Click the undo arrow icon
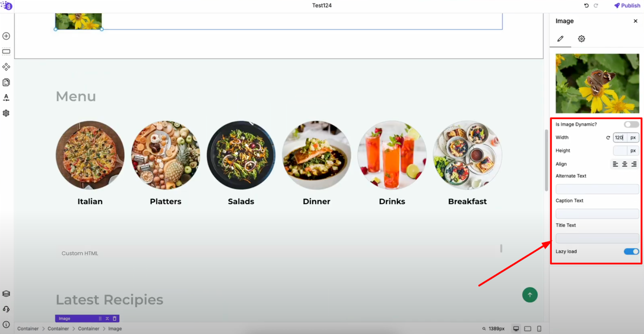644x334 pixels. pyautogui.click(x=586, y=6)
